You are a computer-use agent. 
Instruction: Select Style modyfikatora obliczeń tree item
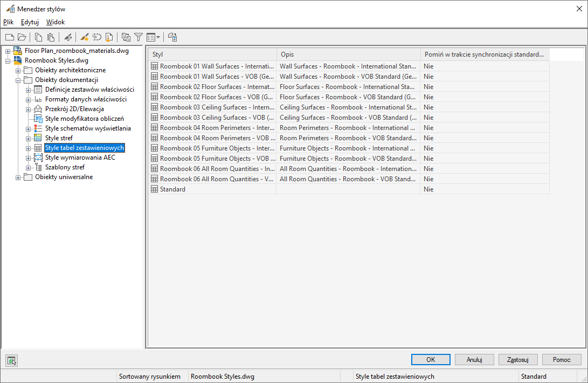point(85,119)
